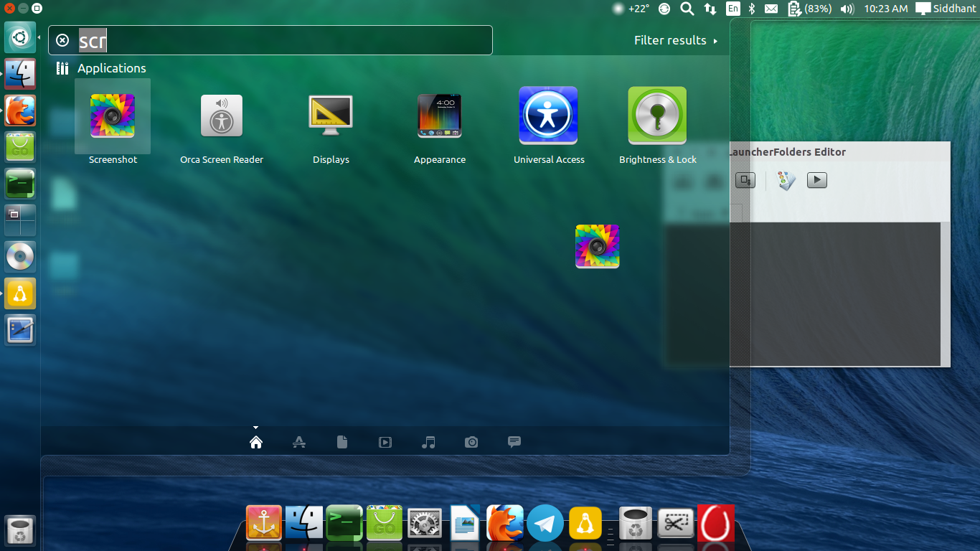The height and width of the screenshot is (551, 980).
Task: Click the run launcher icon in LauncherFolders Editor
Action: [x=817, y=180]
